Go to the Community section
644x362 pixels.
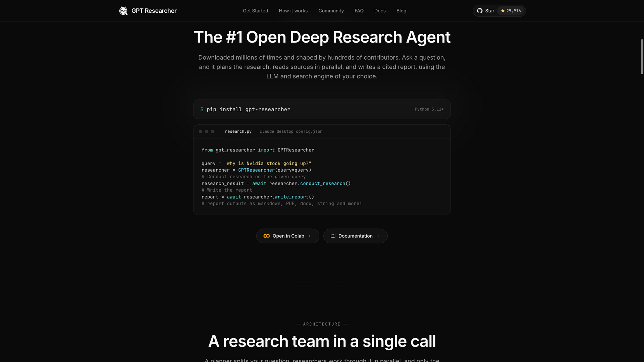(331, 11)
